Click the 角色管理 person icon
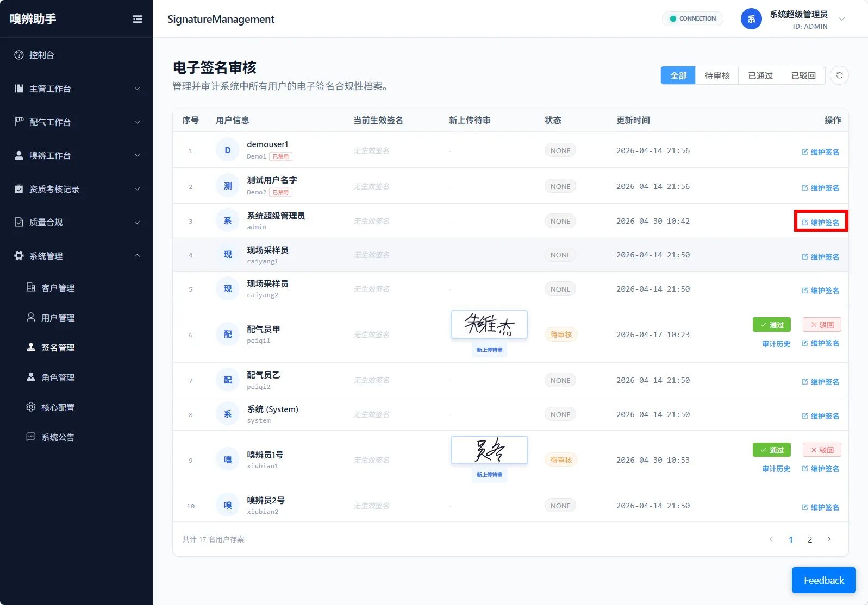The image size is (868, 605). pyautogui.click(x=31, y=377)
